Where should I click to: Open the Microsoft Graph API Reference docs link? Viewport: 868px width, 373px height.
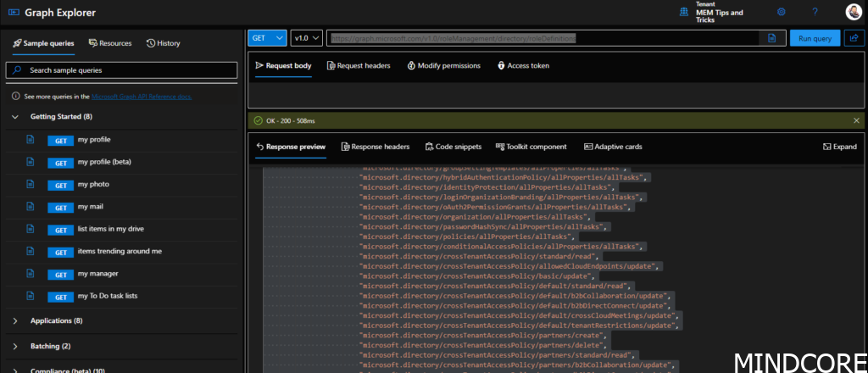142,97
